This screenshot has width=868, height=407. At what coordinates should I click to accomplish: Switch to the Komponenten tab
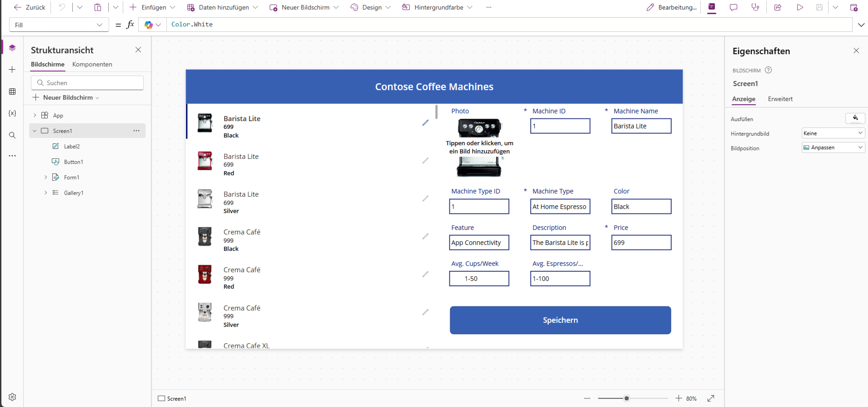point(92,64)
